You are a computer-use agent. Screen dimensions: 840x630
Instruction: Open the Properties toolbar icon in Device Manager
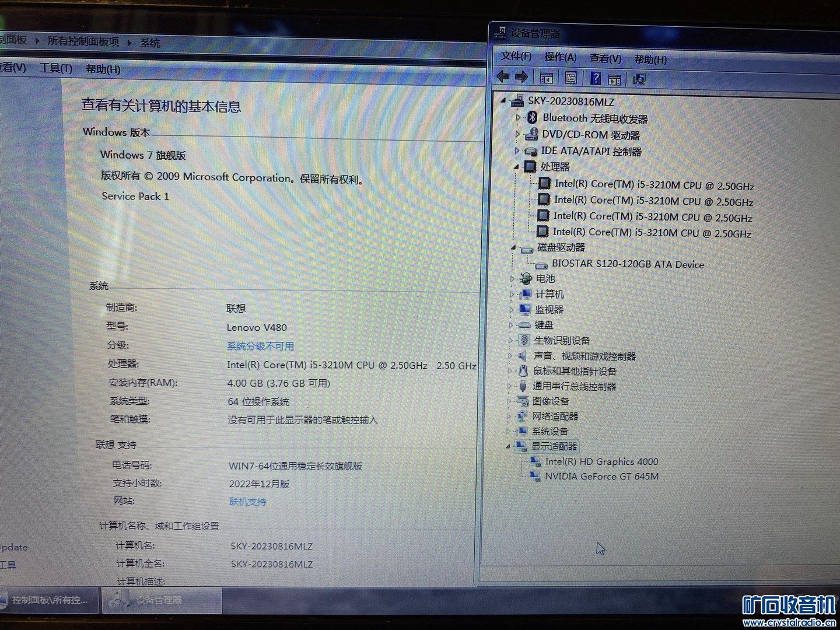571,78
